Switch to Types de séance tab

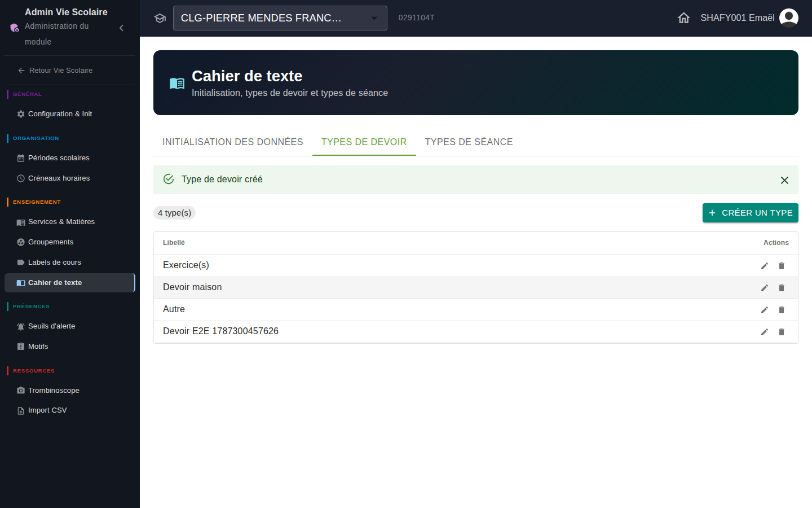click(469, 142)
